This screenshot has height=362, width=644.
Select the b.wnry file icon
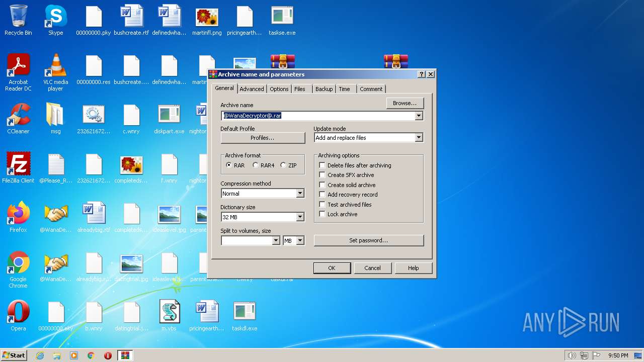click(x=94, y=316)
